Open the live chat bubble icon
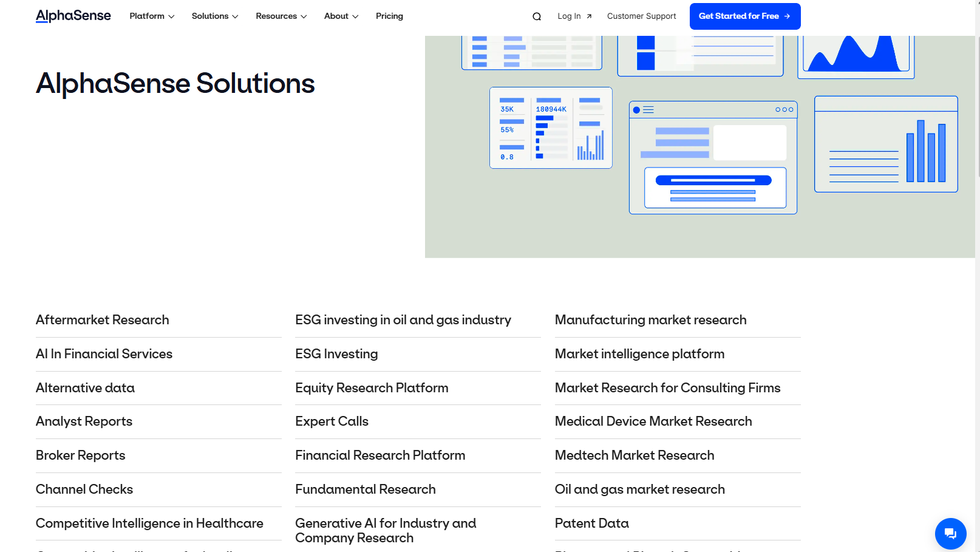980x552 pixels. coord(950,534)
